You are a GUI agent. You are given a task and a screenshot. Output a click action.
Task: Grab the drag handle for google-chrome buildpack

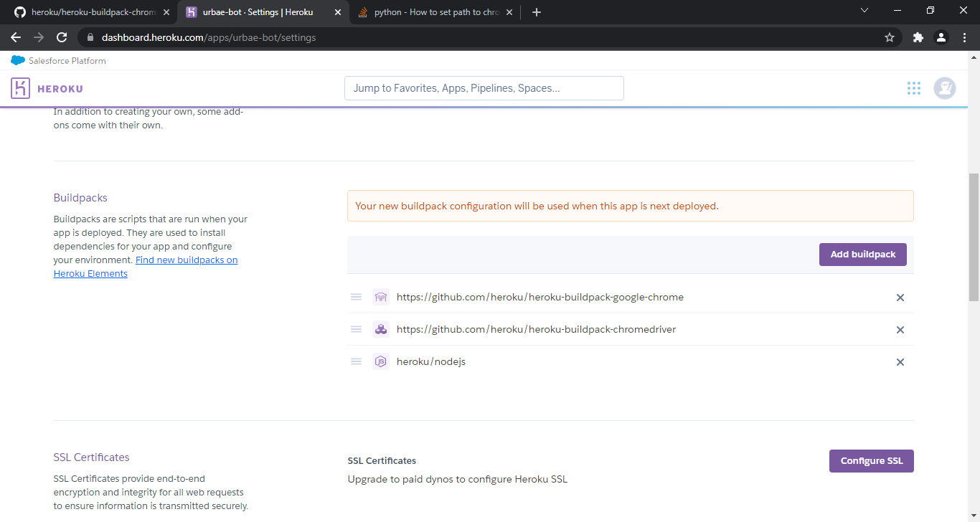356,297
